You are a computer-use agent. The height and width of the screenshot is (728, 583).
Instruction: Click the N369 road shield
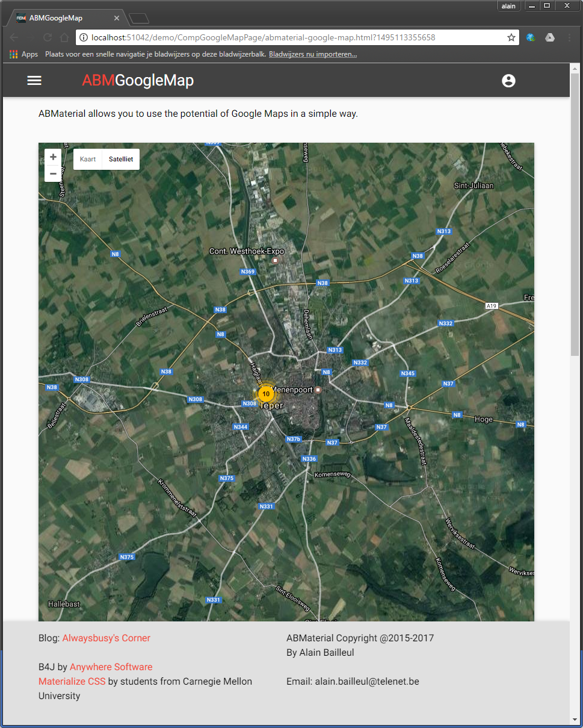[248, 272]
